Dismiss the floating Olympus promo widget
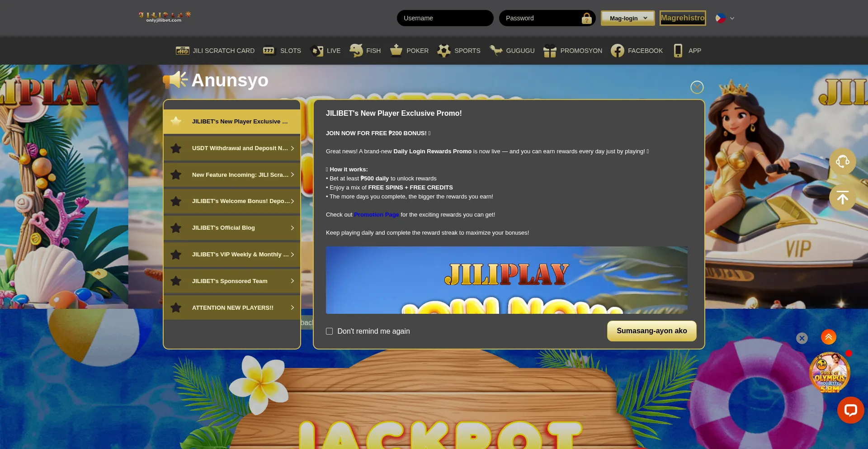Viewport: 868px width, 449px height. point(802,338)
